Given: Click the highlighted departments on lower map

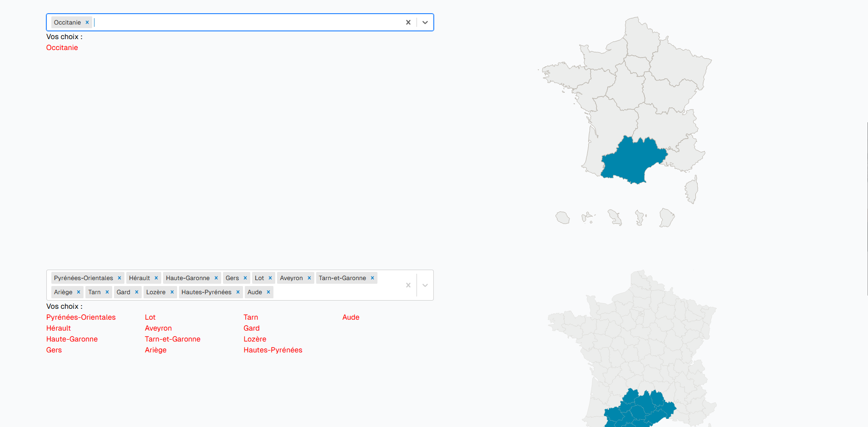Looking at the screenshot, I should coord(638,409).
